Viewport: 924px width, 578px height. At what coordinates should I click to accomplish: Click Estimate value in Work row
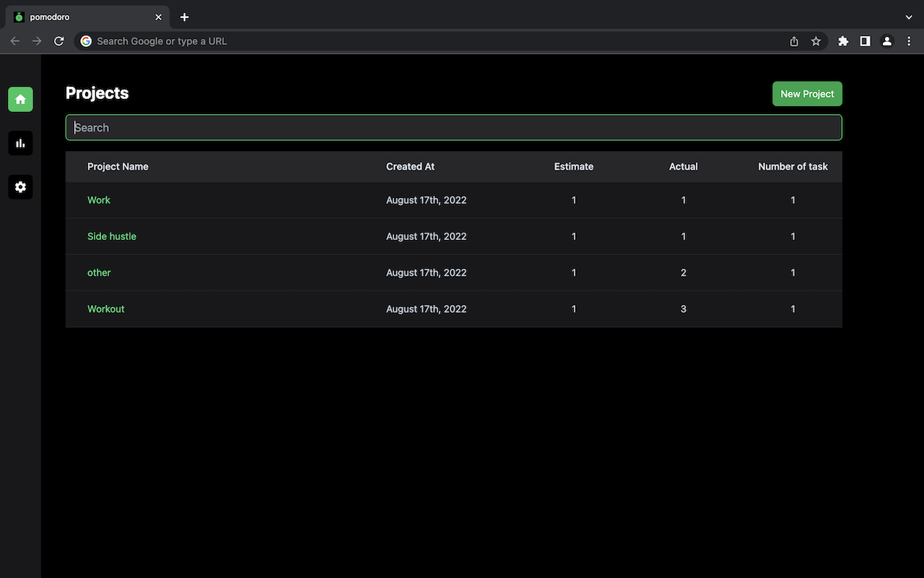tap(574, 200)
